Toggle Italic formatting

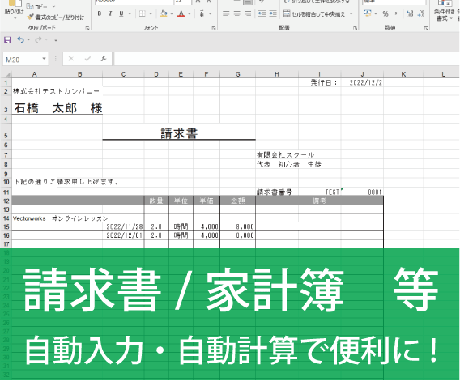(x=110, y=14)
